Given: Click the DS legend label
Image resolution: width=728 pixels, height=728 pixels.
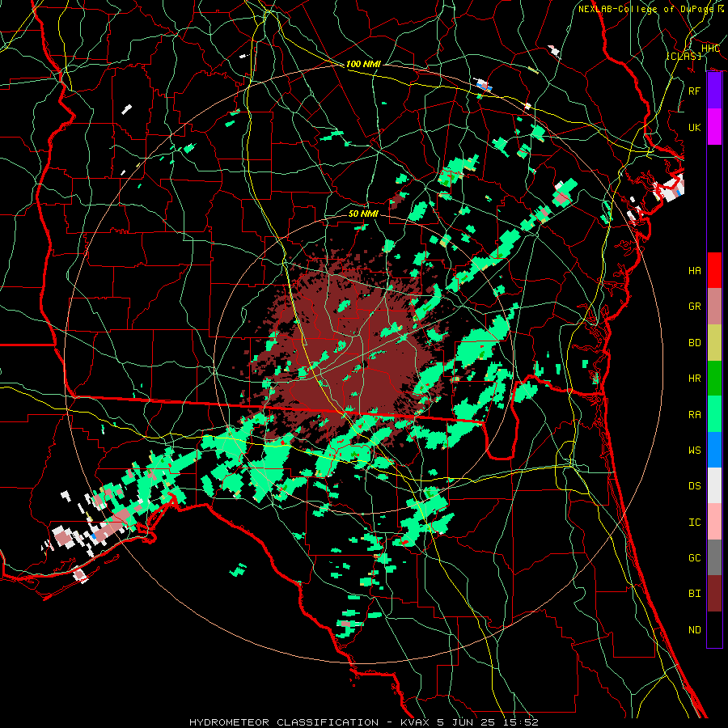Looking at the screenshot, I should point(694,486).
